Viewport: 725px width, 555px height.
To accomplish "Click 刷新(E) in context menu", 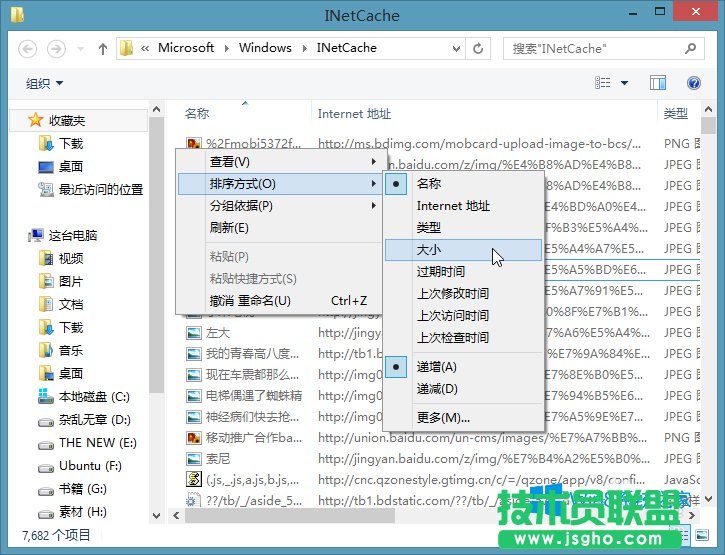I will tap(281, 228).
